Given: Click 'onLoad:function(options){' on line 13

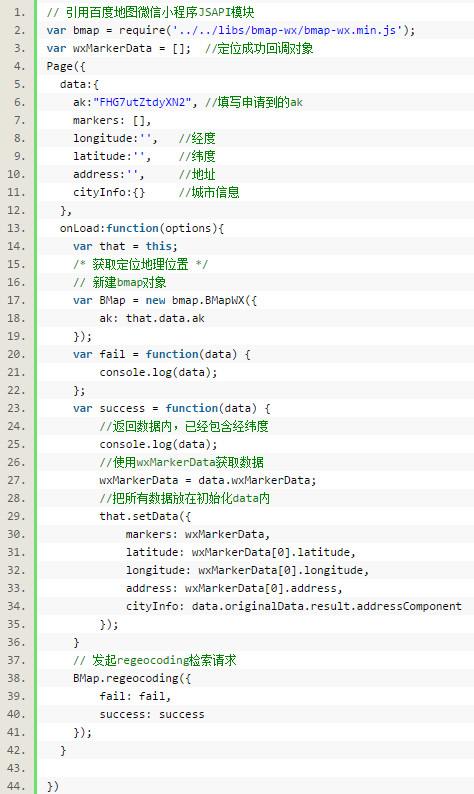Looking at the screenshot, I should click(x=142, y=228).
